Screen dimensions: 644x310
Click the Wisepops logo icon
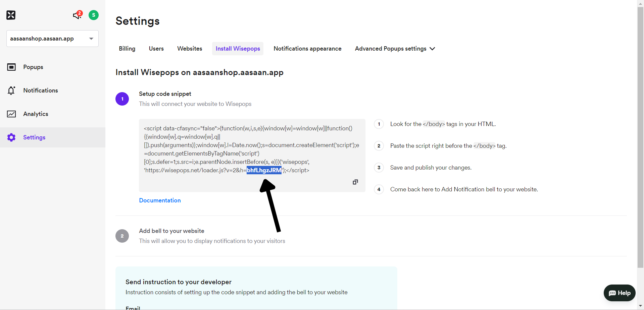click(x=11, y=15)
